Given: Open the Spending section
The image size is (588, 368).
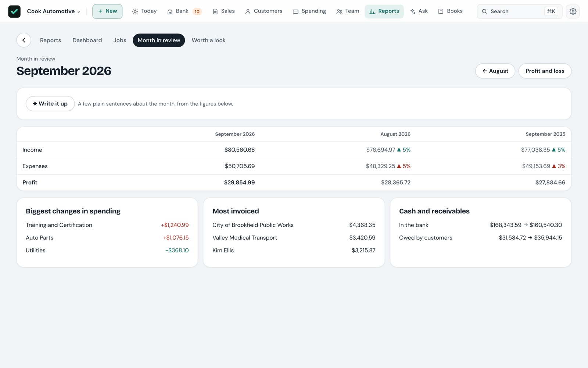Looking at the screenshot, I should click(309, 11).
